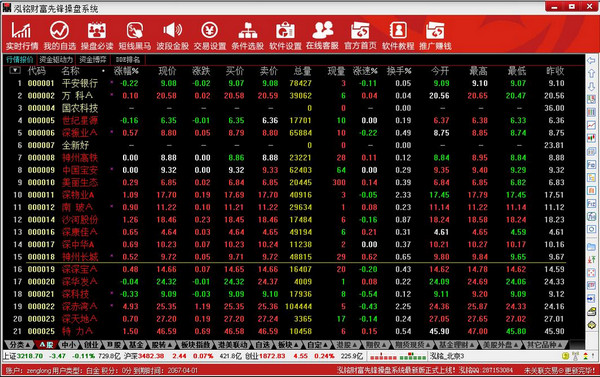
Task: Sort by 总量 column header
Action: 302,71
